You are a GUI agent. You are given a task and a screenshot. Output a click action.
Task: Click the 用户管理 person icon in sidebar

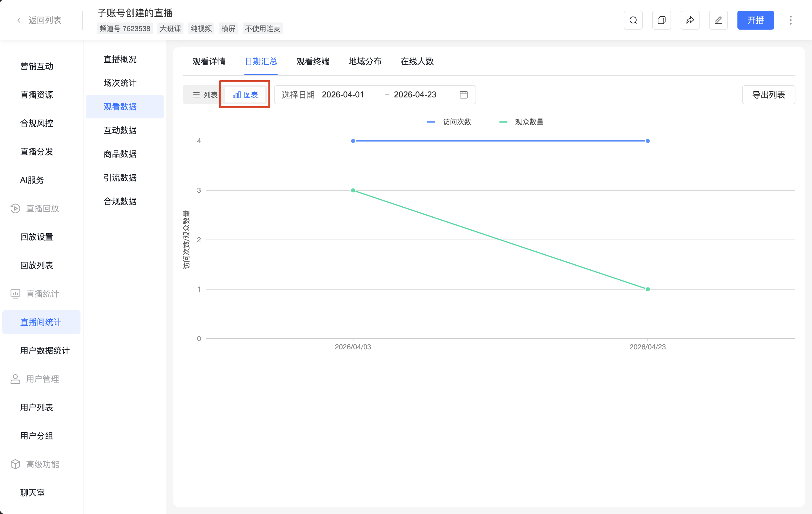pyautogui.click(x=15, y=379)
